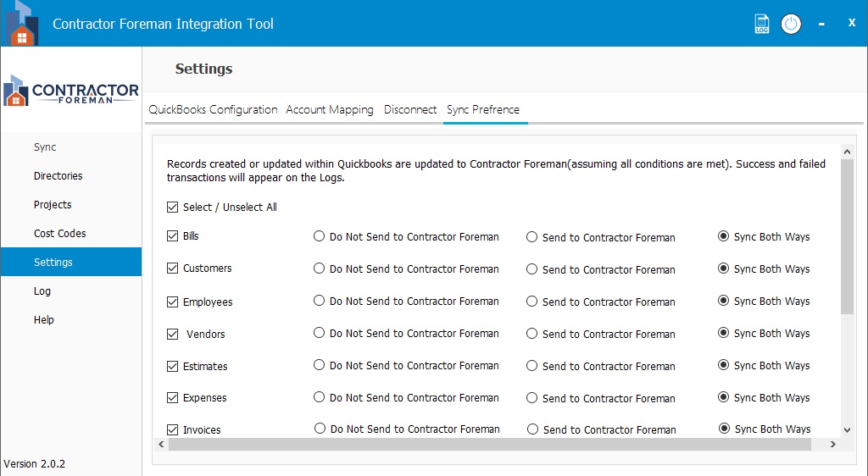Go to Directories in the sidebar
Image resolution: width=868 pixels, height=476 pixels.
click(x=71, y=176)
